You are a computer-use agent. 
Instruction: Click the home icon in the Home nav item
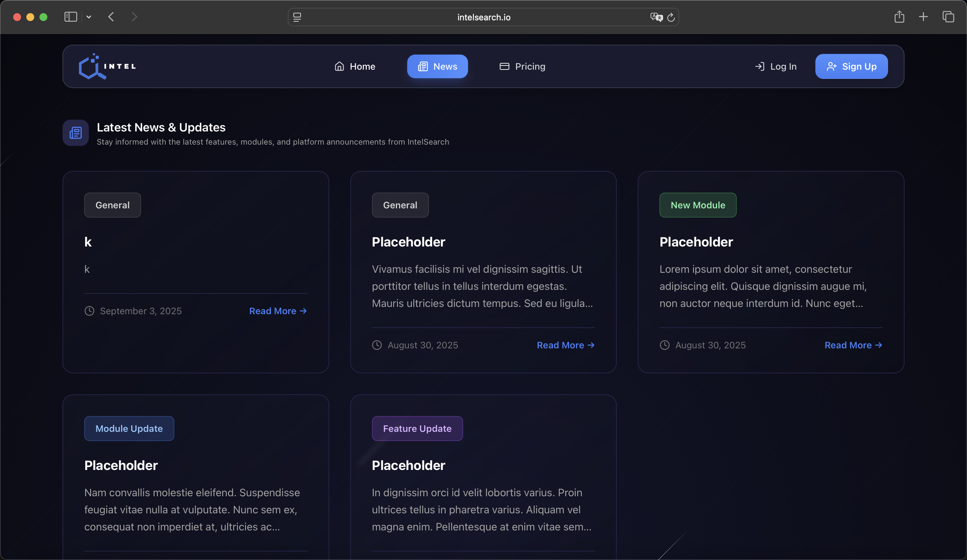[339, 66]
